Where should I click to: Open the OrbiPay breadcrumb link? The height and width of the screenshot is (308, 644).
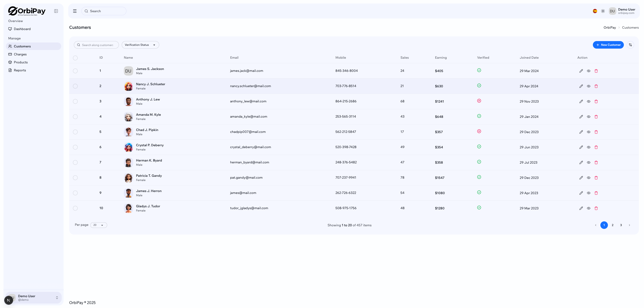[x=610, y=27]
